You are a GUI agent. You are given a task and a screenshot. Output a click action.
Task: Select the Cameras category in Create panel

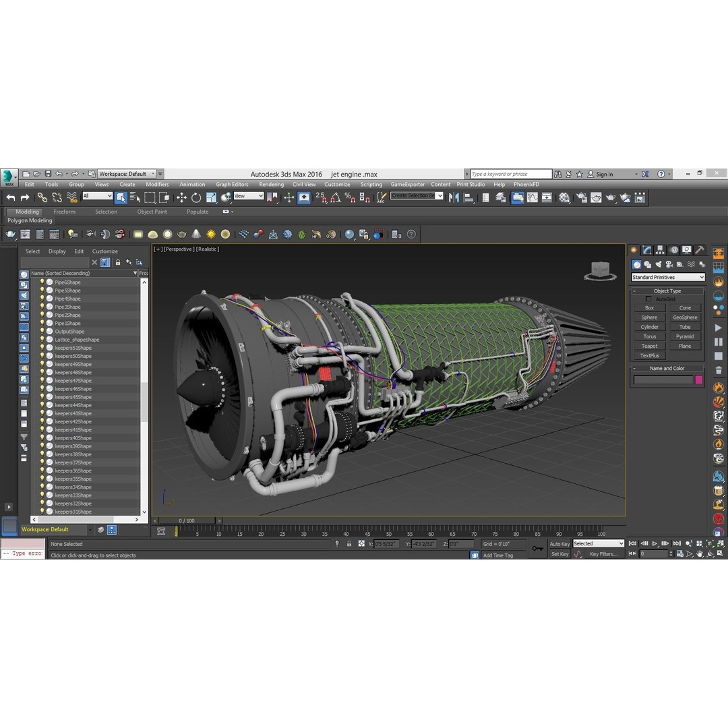point(669,265)
